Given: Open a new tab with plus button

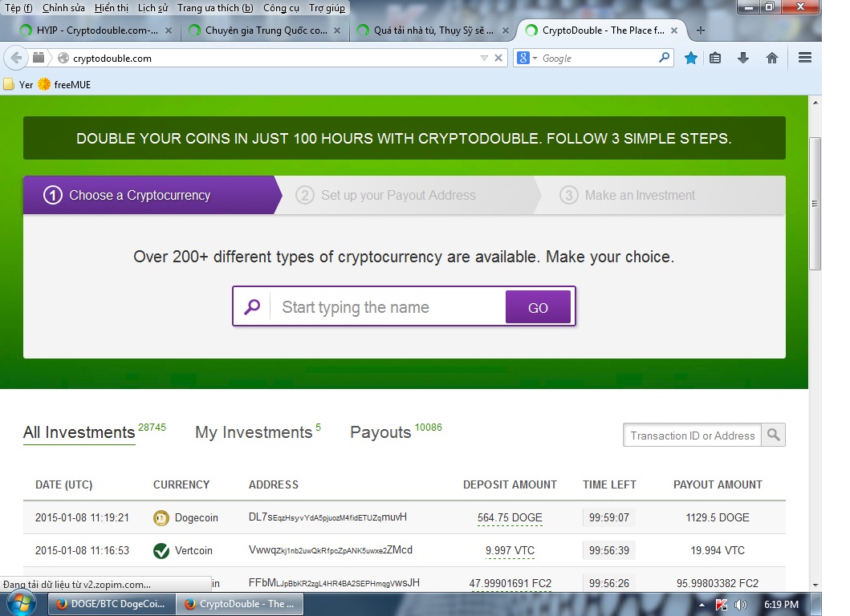Looking at the screenshot, I should [701, 30].
